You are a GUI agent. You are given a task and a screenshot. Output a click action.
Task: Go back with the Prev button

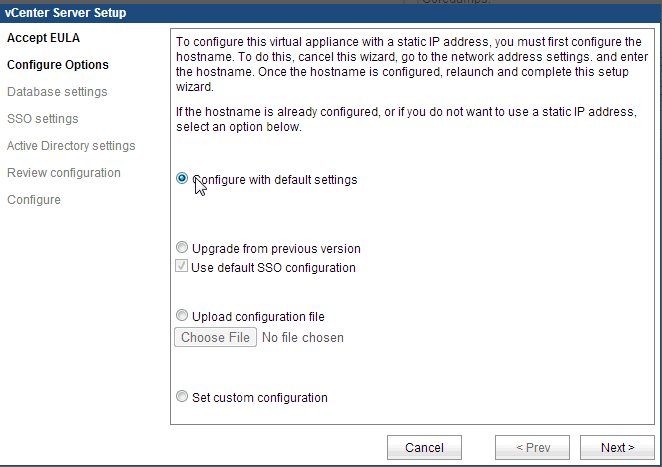pos(532,447)
